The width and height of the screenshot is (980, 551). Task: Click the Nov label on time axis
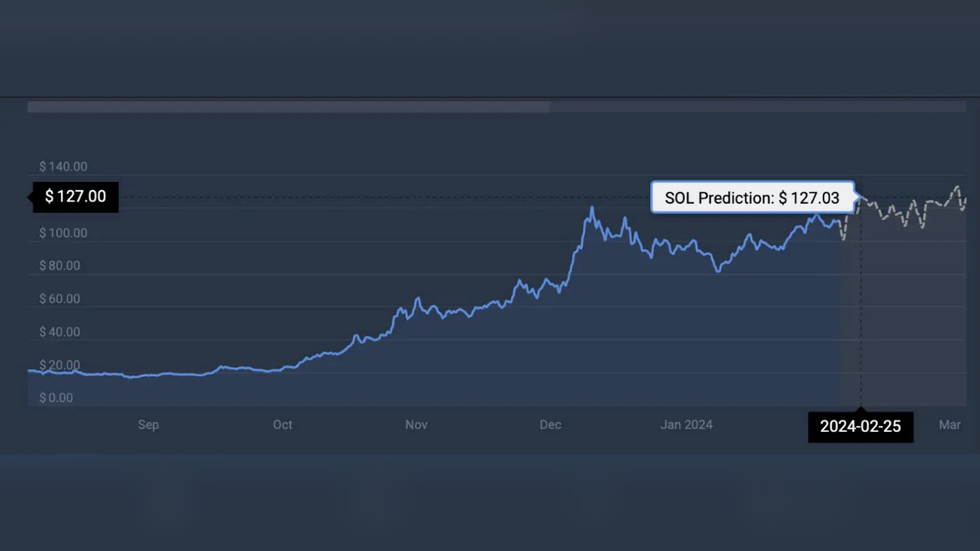tap(416, 425)
